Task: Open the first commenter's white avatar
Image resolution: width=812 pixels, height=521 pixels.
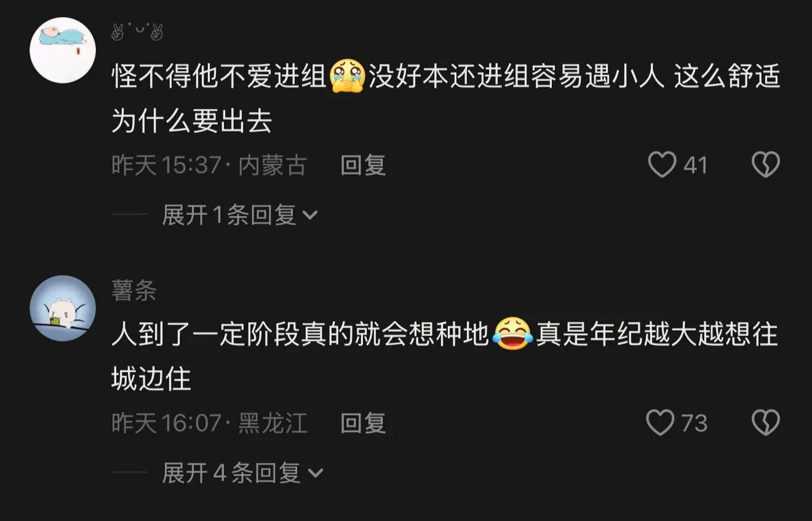Action: (63, 50)
